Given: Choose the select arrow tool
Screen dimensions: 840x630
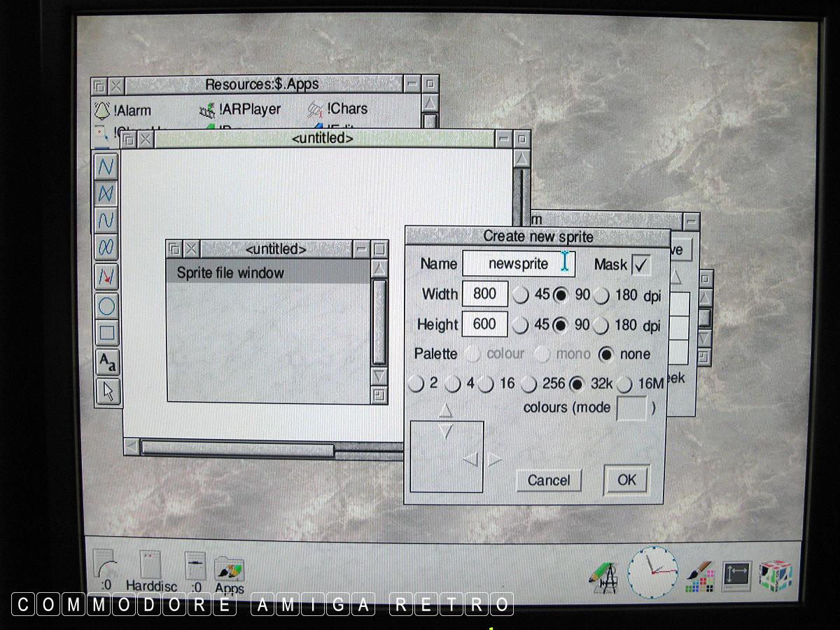Looking at the screenshot, I should click(x=106, y=391).
